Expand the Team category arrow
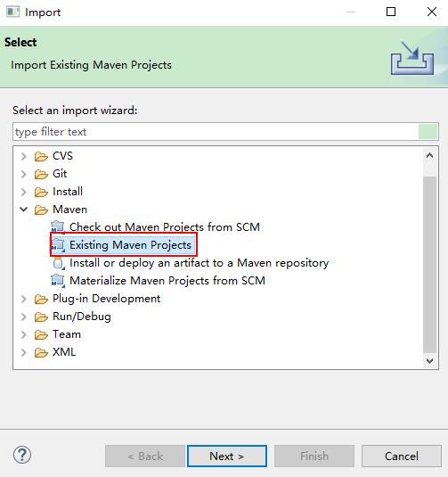 (24, 334)
